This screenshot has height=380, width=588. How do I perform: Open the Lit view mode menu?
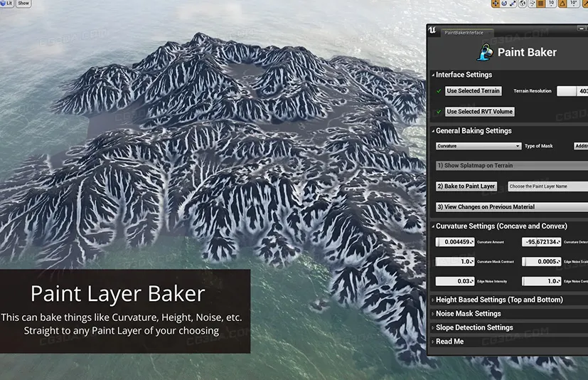click(x=7, y=4)
